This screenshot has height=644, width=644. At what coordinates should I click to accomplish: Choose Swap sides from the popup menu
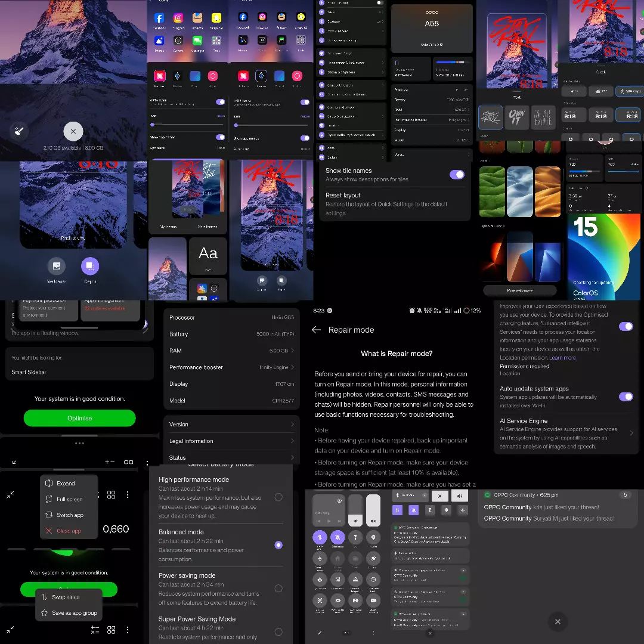(69, 597)
